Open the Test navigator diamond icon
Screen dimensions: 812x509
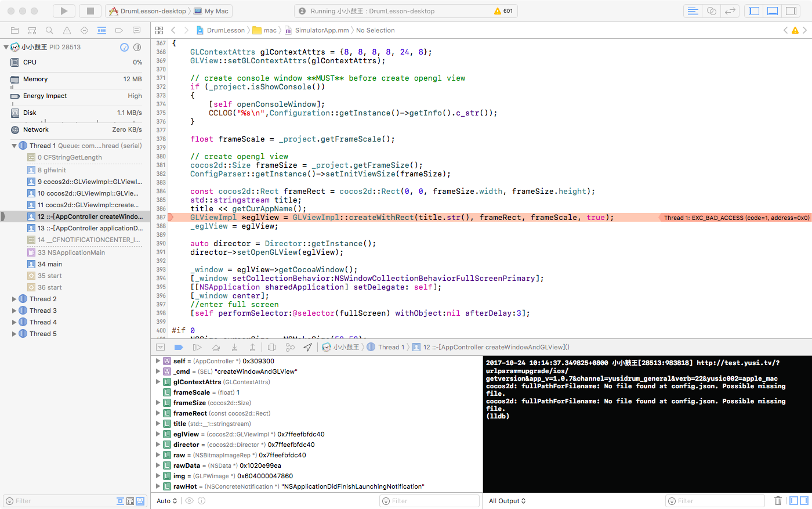pos(84,30)
